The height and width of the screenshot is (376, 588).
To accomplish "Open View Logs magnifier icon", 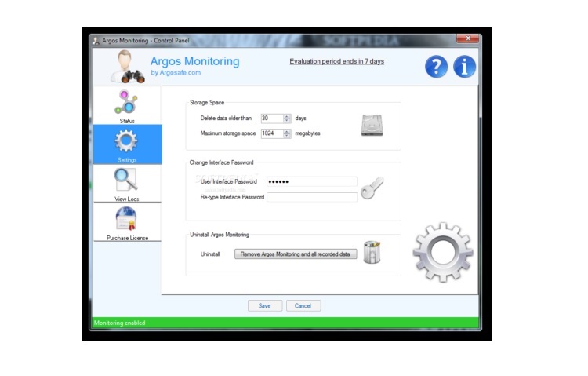I will point(126,180).
